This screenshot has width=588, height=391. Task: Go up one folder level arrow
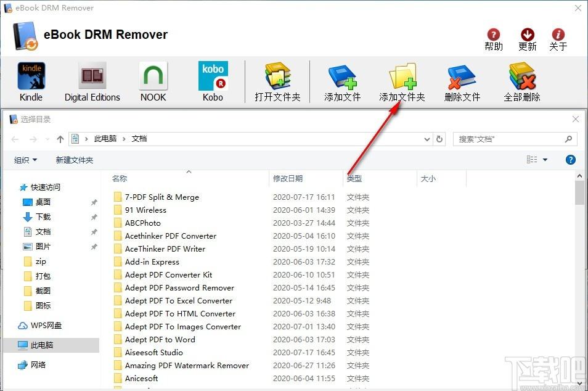click(60, 139)
